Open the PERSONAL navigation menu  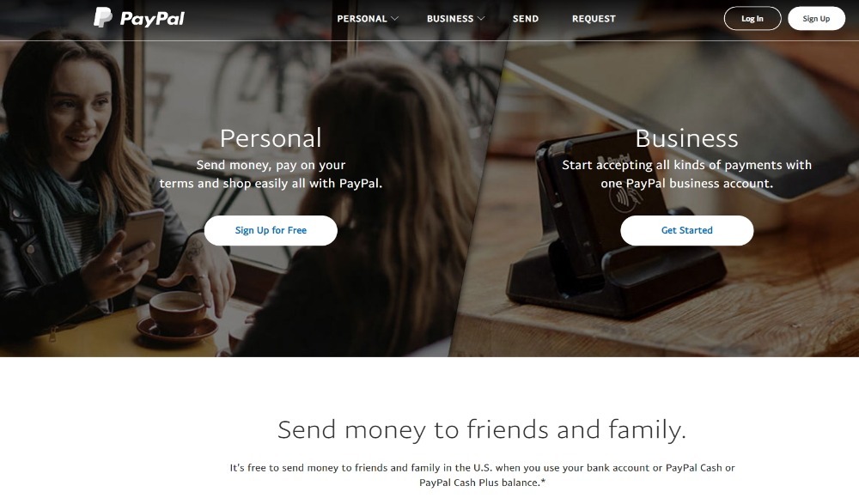[x=362, y=19]
